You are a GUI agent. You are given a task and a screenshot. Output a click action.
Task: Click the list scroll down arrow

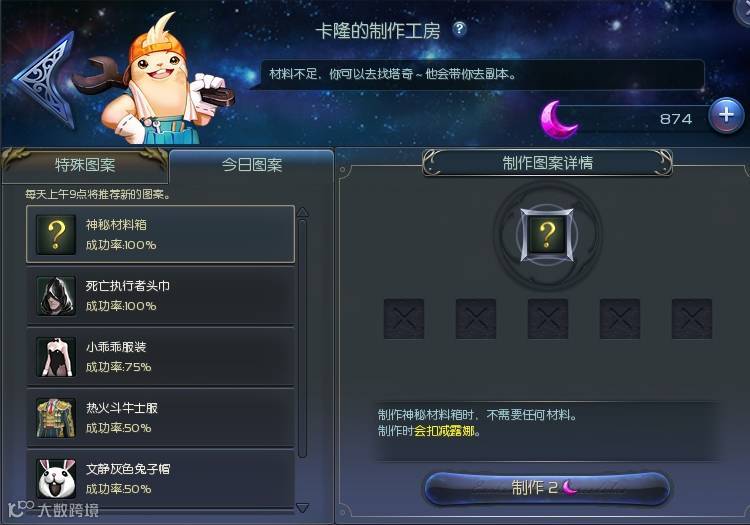pyautogui.click(x=302, y=507)
